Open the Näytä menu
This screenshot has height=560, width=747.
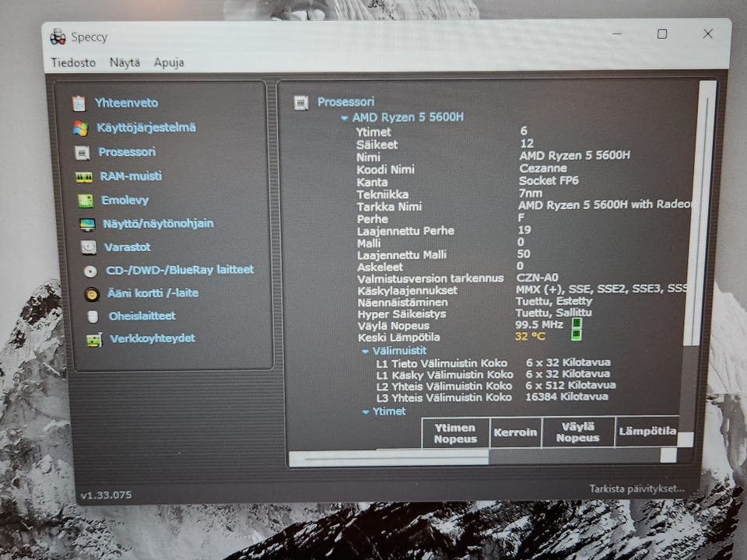[124, 62]
